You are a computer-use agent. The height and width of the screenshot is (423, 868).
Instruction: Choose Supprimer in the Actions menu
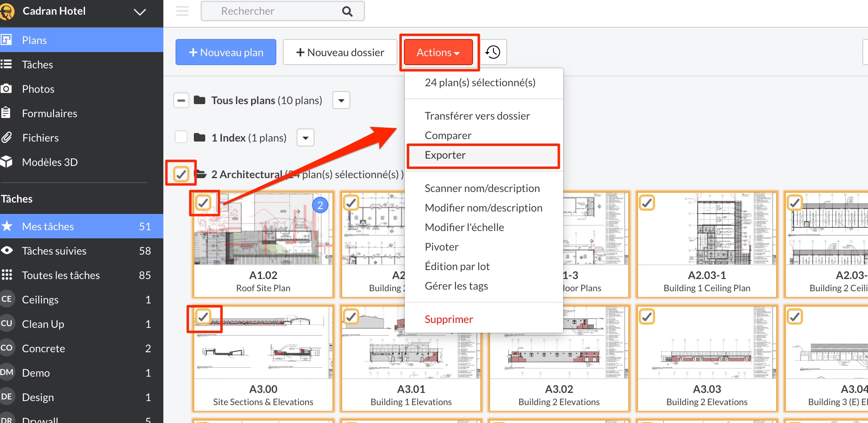click(x=449, y=319)
